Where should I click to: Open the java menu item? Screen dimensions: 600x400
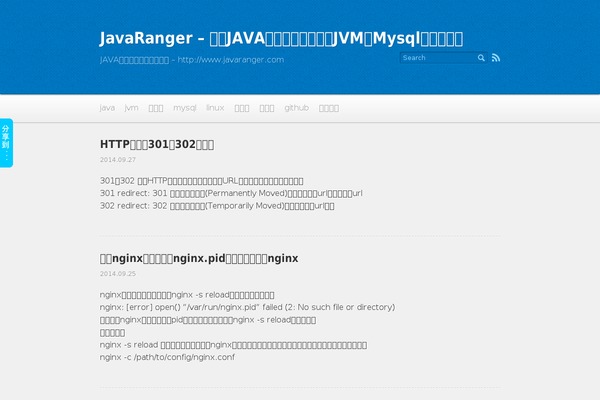coord(107,108)
